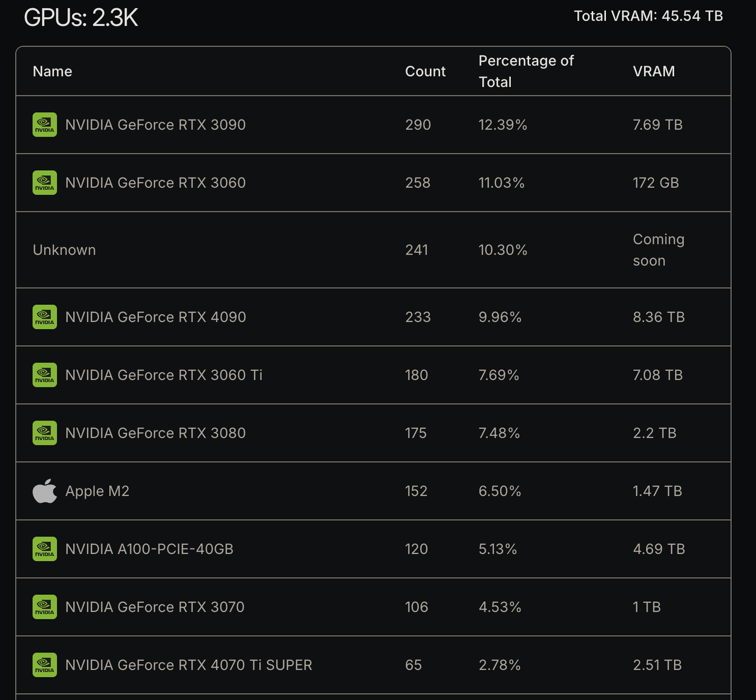
Task: Click the NVIDIA logo for RTX 4070 Ti SUPER
Action: click(x=45, y=665)
